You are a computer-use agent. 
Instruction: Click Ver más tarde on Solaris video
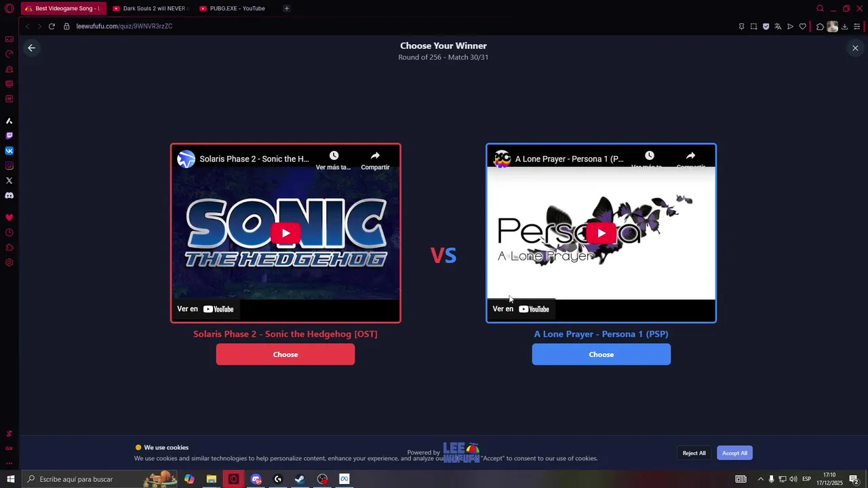(x=333, y=161)
